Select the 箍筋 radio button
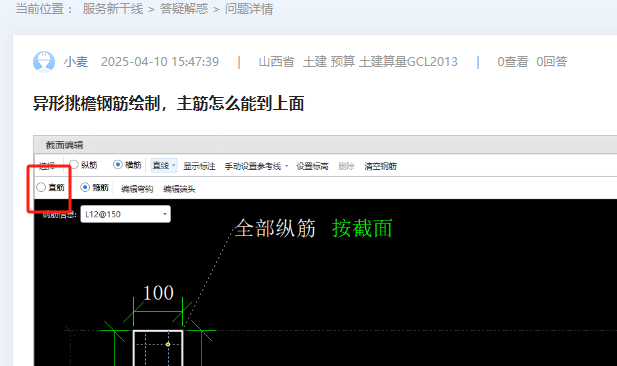 (85, 187)
